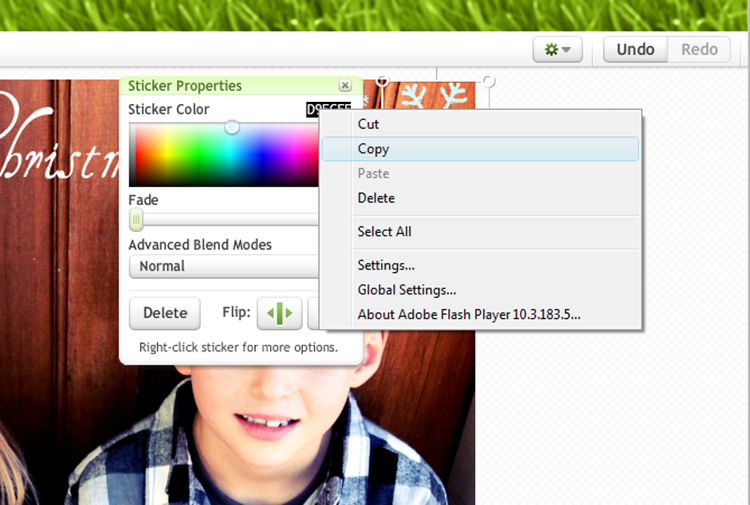Flip the sticker horizontally
The width and height of the screenshot is (750, 505).
(x=279, y=313)
